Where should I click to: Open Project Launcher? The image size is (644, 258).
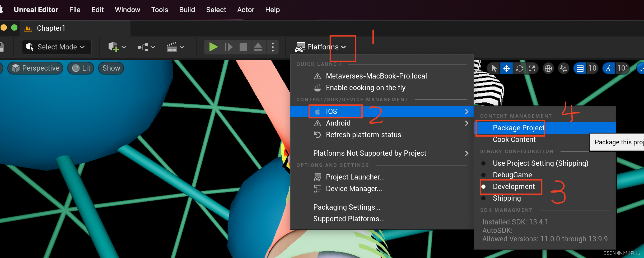(382, 177)
